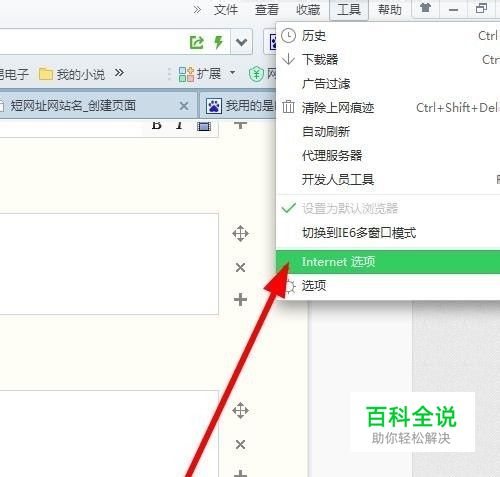
Task: Choose 广告过滤 from the menu
Action: tap(388, 84)
